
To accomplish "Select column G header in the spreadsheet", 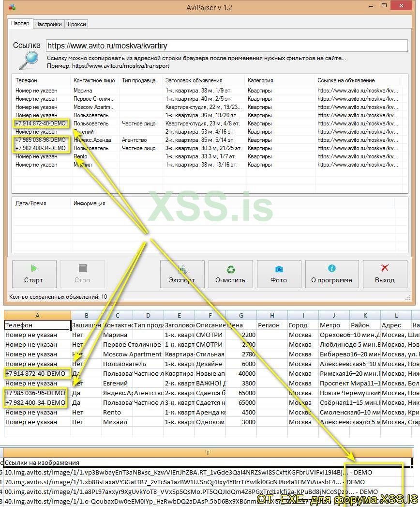I will click(241, 316).
